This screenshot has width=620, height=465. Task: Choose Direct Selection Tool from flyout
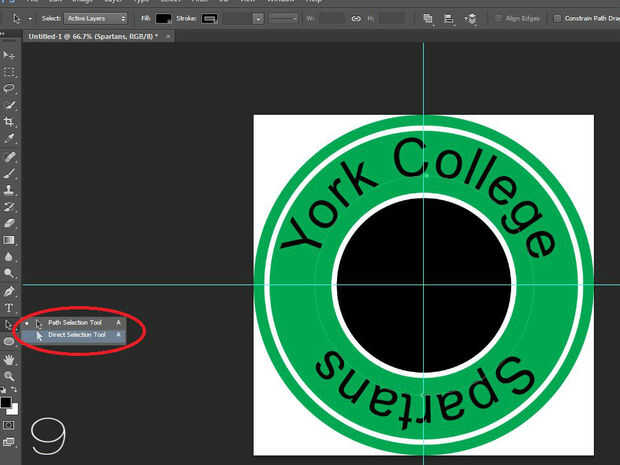tap(74, 335)
